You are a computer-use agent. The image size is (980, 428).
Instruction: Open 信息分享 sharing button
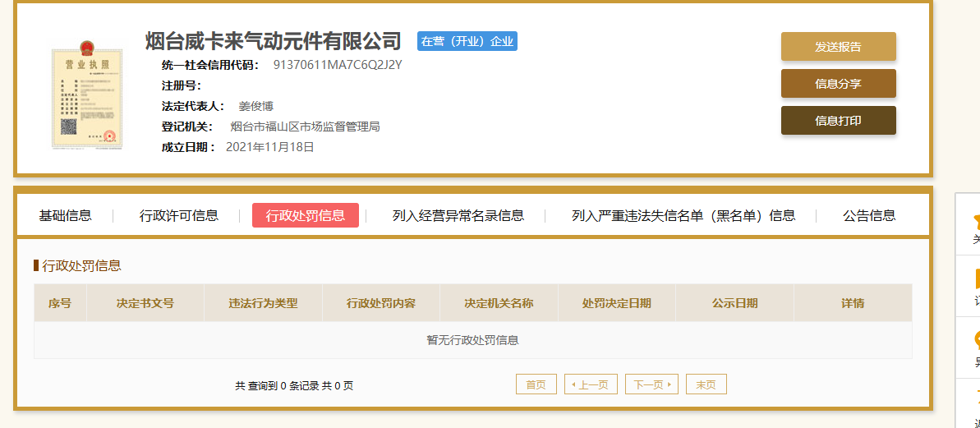[x=838, y=84]
